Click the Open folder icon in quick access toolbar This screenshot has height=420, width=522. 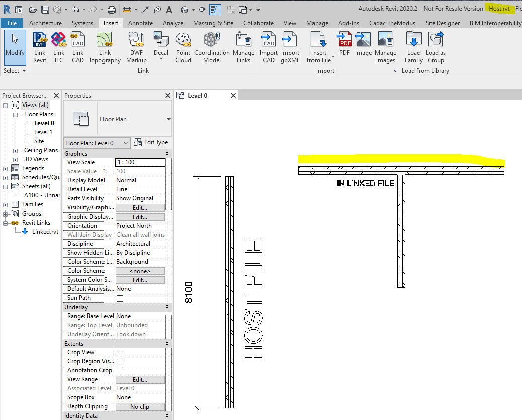pyautogui.click(x=33, y=10)
